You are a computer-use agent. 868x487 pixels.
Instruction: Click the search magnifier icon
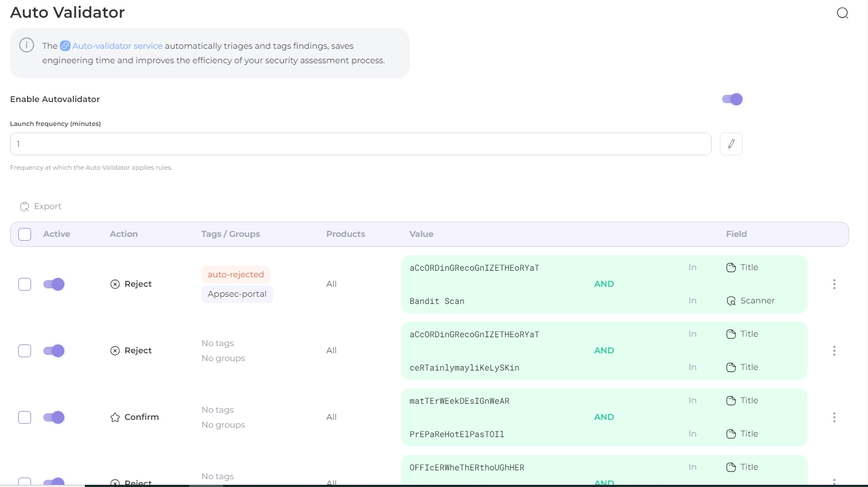pyautogui.click(x=842, y=13)
